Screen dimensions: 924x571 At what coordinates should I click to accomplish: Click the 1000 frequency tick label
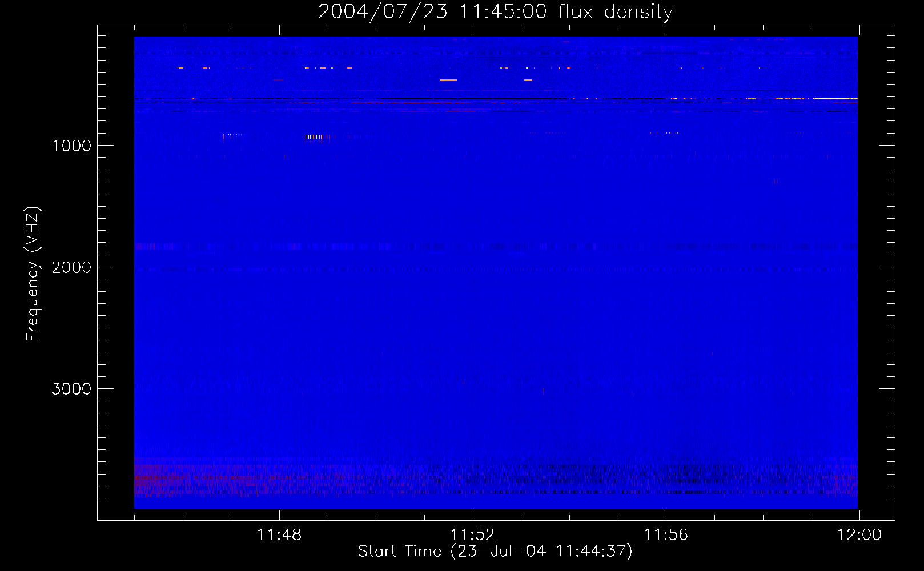[x=71, y=146]
